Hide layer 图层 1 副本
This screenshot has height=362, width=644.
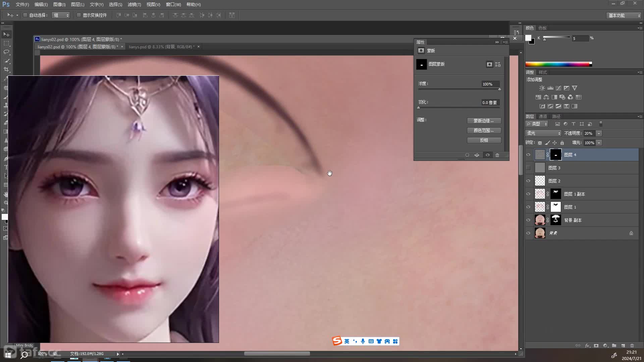pos(529,194)
